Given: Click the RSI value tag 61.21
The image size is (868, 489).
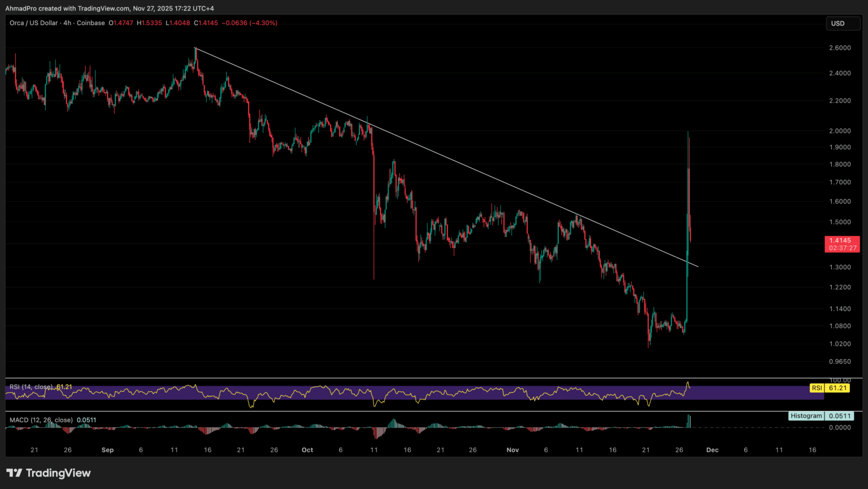Looking at the screenshot, I should click(837, 388).
